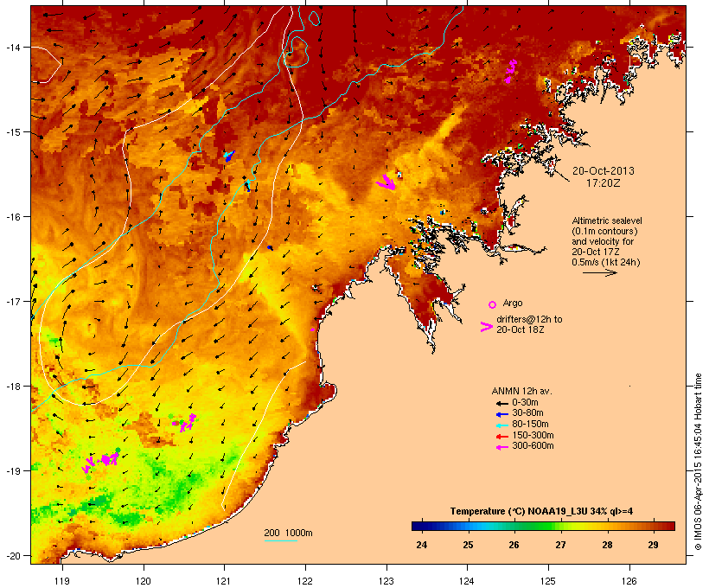The height and width of the screenshot is (588, 709).
Task: Click the Argo legend label
Action: coord(513,303)
